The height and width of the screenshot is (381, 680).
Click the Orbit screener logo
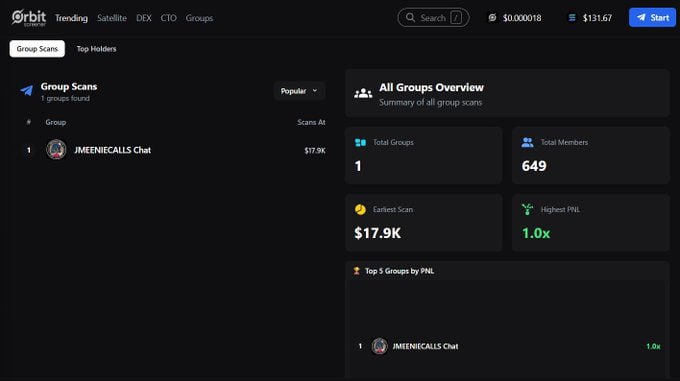pos(29,18)
